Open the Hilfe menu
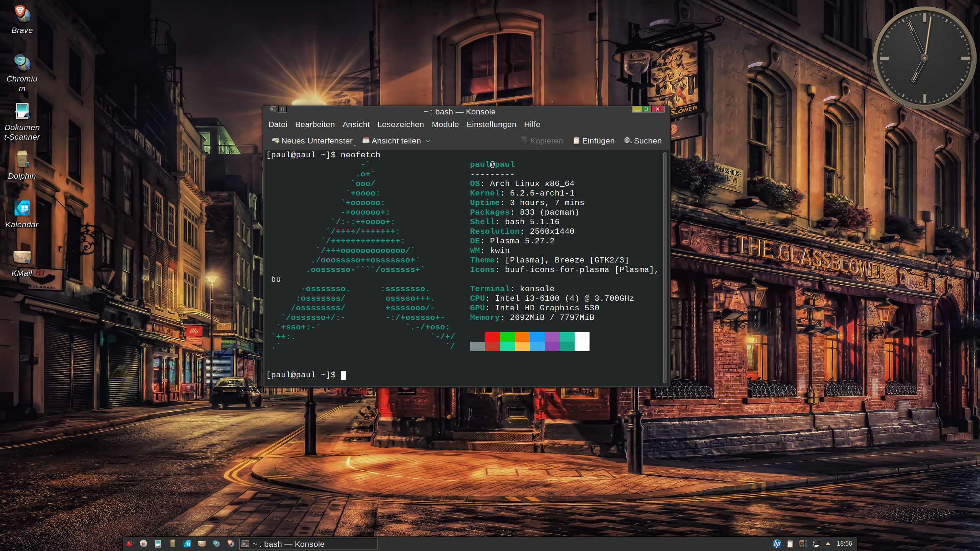This screenshot has width=980, height=551. pos(532,124)
